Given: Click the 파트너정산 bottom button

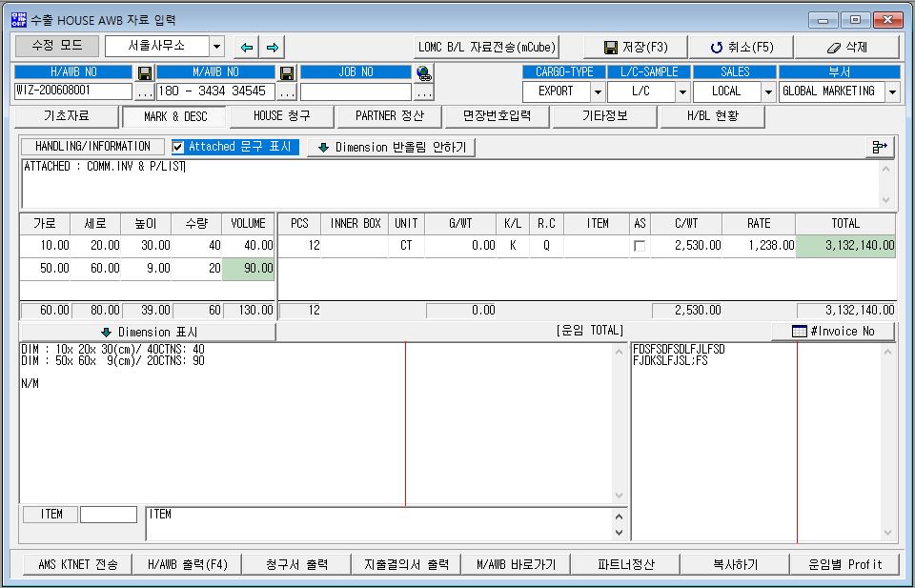Looking at the screenshot, I should (x=626, y=565).
